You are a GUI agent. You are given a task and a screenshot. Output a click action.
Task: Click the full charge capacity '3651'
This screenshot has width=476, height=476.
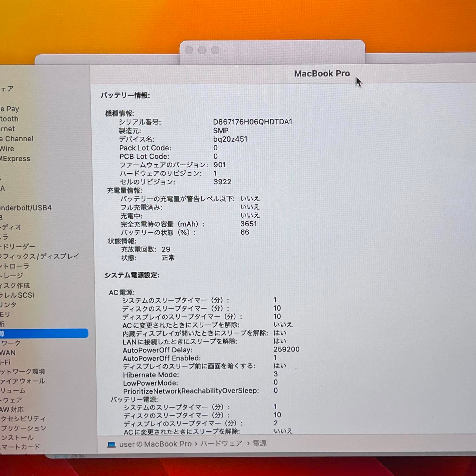tap(249, 224)
